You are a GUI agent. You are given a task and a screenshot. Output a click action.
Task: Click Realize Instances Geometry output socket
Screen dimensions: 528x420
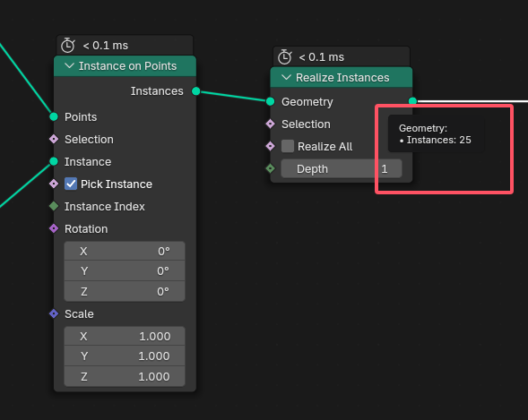click(x=412, y=101)
